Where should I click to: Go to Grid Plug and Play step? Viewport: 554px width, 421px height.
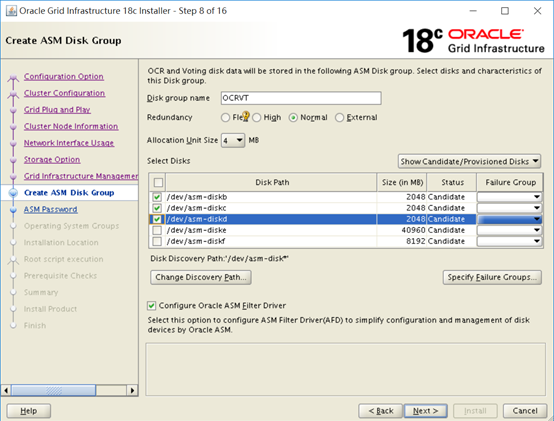[57, 110]
